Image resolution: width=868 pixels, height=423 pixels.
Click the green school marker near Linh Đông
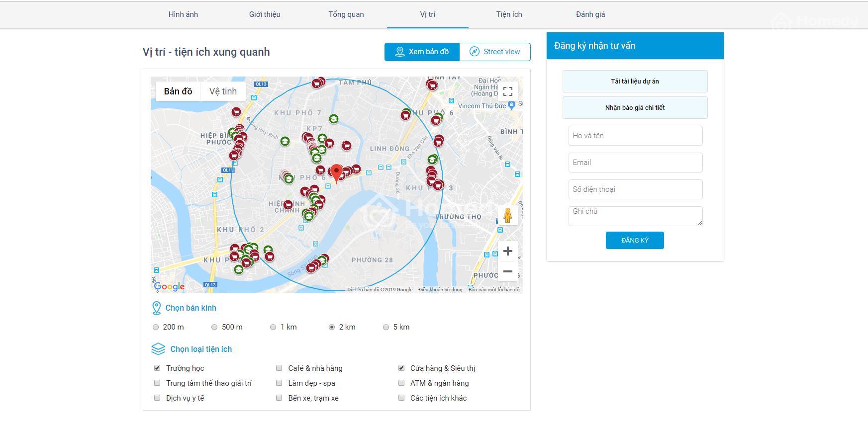point(432,160)
